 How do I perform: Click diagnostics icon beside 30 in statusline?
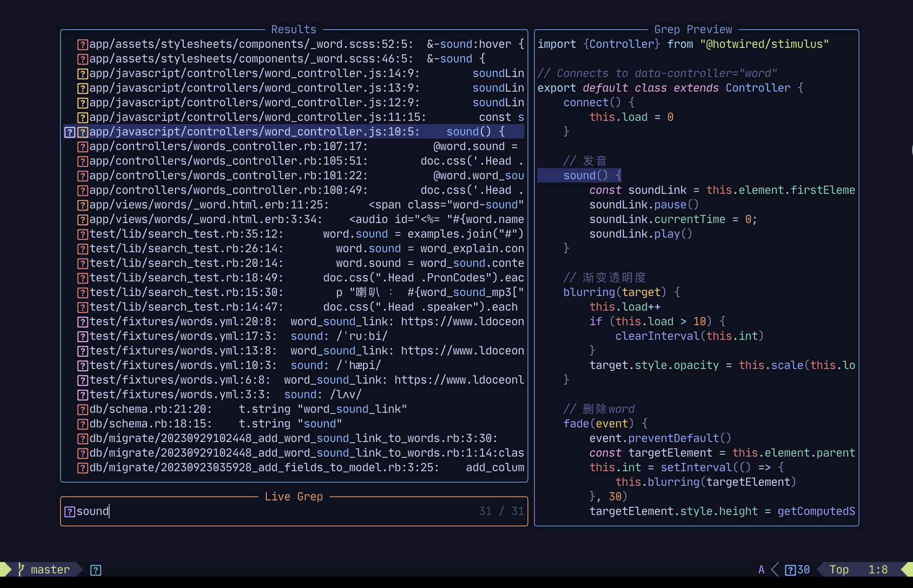click(x=790, y=570)
